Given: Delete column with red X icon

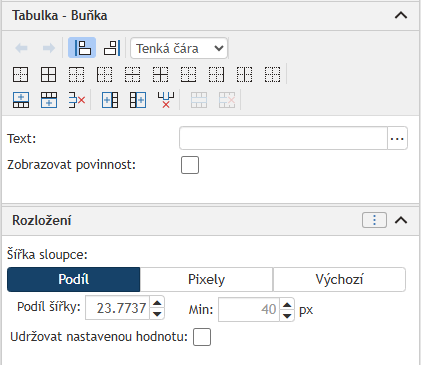Looking at the screenshot, I should click(166, 100).
